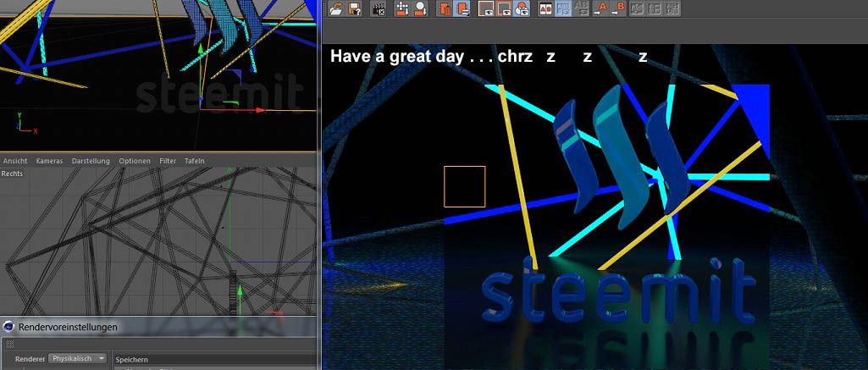868x370 pixels.
Task: Click the white-framed square eye icon
Action: coord(486,8)
